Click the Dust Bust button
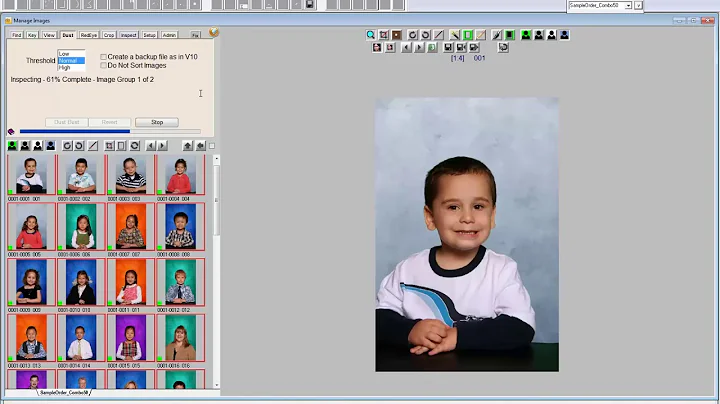The image size is (720, 404). 67,122
